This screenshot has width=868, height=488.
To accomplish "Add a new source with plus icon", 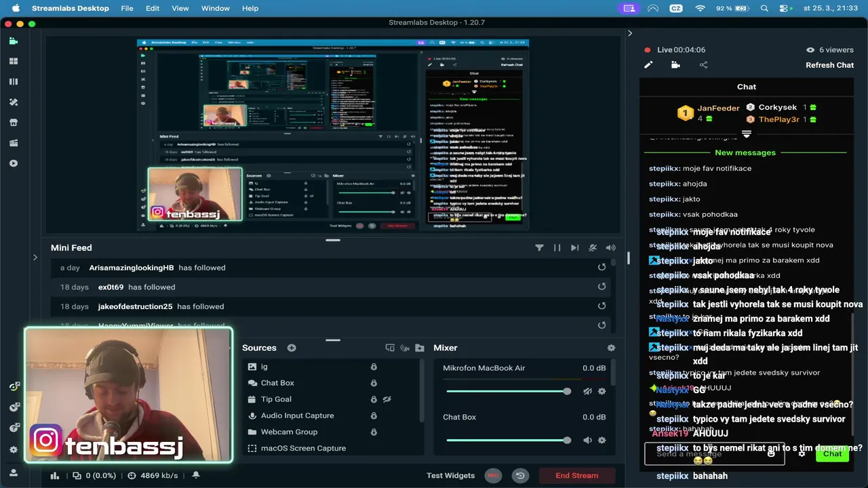I will [292, 348].
